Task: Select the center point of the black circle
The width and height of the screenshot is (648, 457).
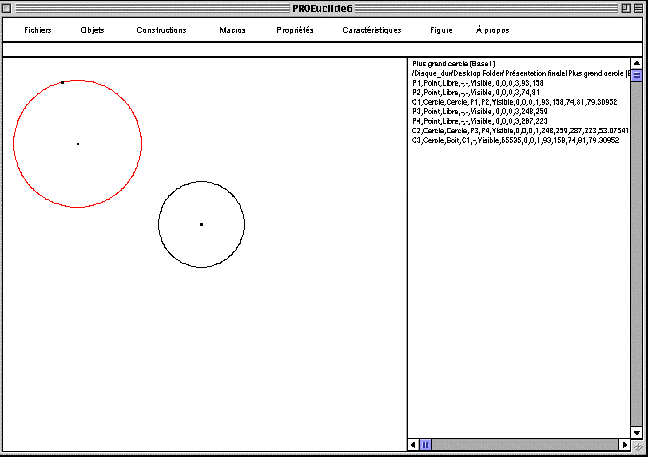Action: point(201,224)
